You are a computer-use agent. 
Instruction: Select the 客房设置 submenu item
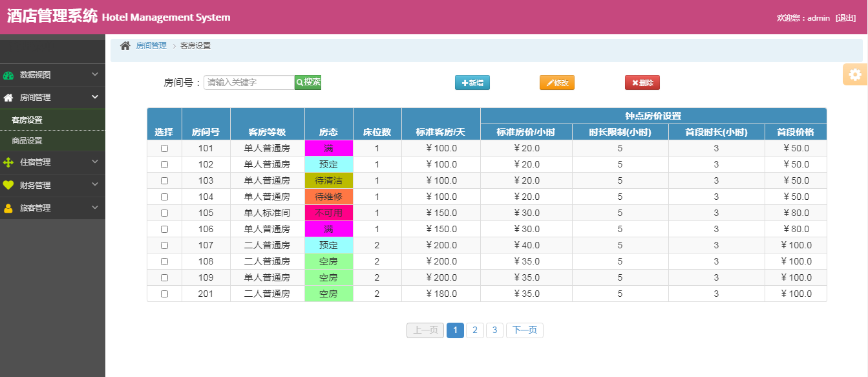tap(27, 120)
